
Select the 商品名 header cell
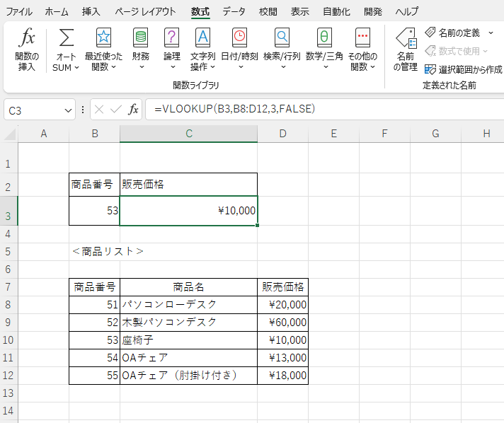pos(189,286)
